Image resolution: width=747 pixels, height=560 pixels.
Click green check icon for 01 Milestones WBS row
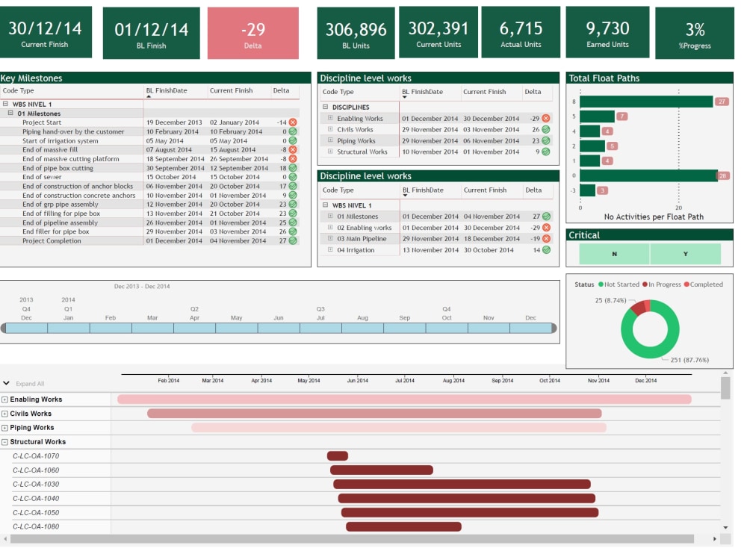pos(547,217)
